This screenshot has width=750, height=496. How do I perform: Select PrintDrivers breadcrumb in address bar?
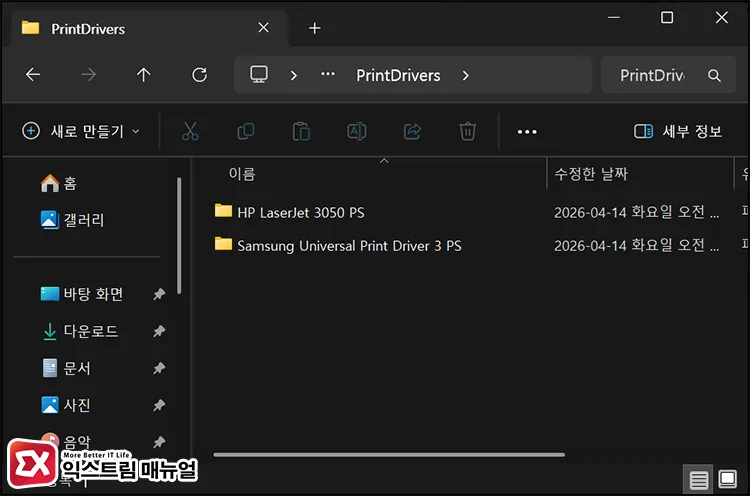click(398, 76)
